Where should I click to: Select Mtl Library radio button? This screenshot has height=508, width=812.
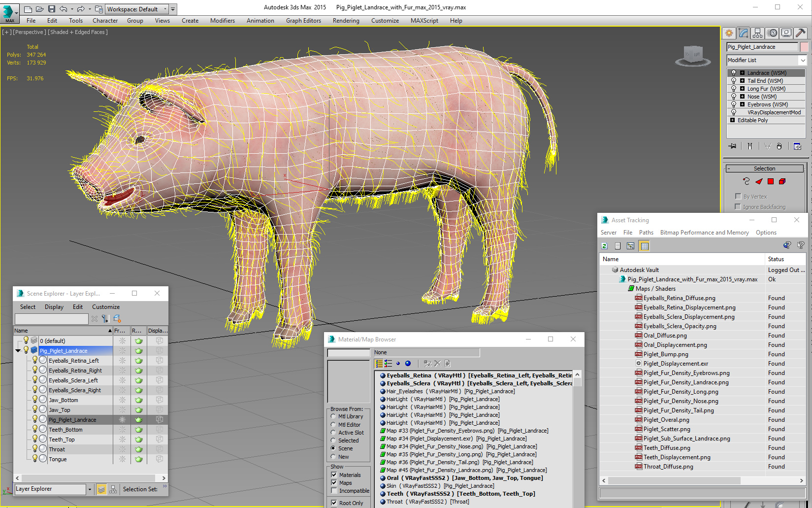[x=333, y=416]
